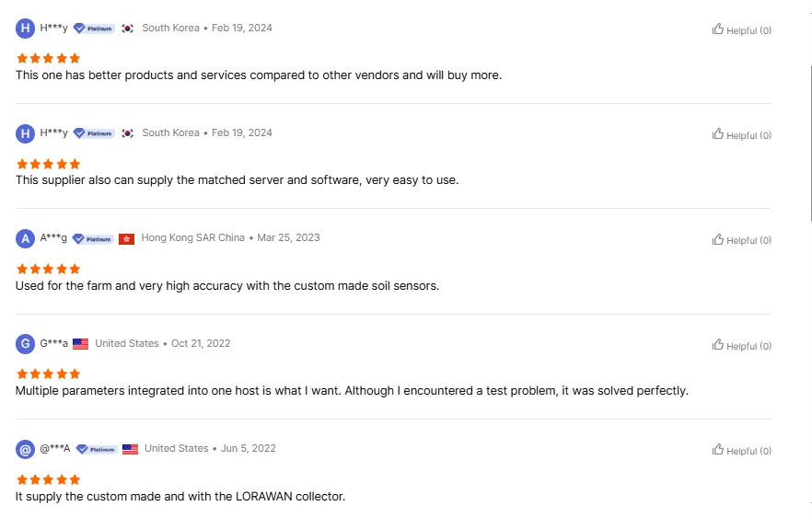Image resolution: width=812 pixels, height=529 pixels.
Task: Click thumbs-up on the LORAWAN collector review
Action: coord(718,450)
